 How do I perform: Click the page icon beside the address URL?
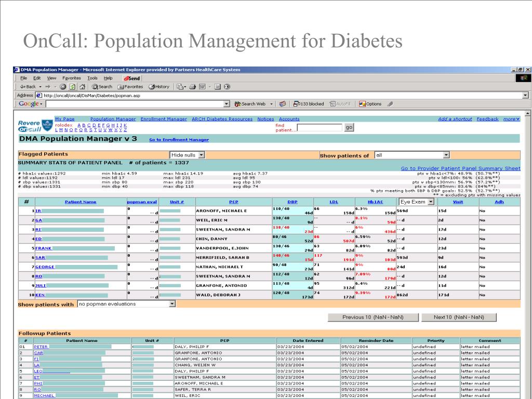pyautogui.click(x=39, y=96)
